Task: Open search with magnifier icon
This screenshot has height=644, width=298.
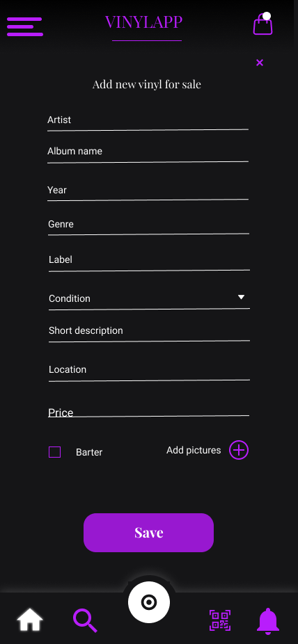Action: 85,620
